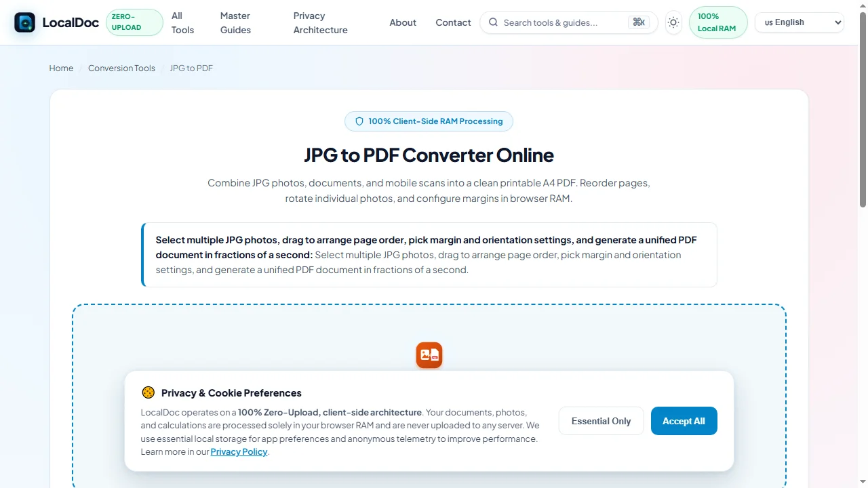Open the Master Guides menu item
The image size is (868, 488).
[235, 22]
